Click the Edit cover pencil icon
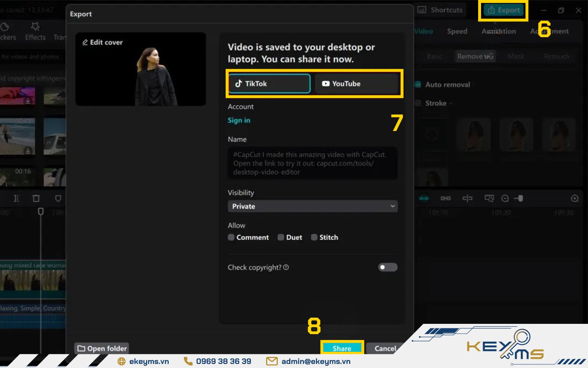Viewport: 588px width, 368px height. [85, 42]
